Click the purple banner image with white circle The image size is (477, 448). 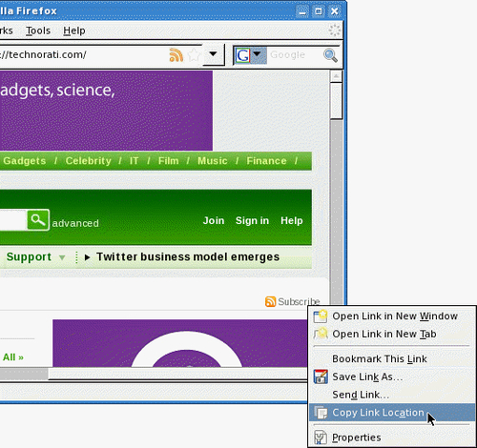tap(180, 343)
